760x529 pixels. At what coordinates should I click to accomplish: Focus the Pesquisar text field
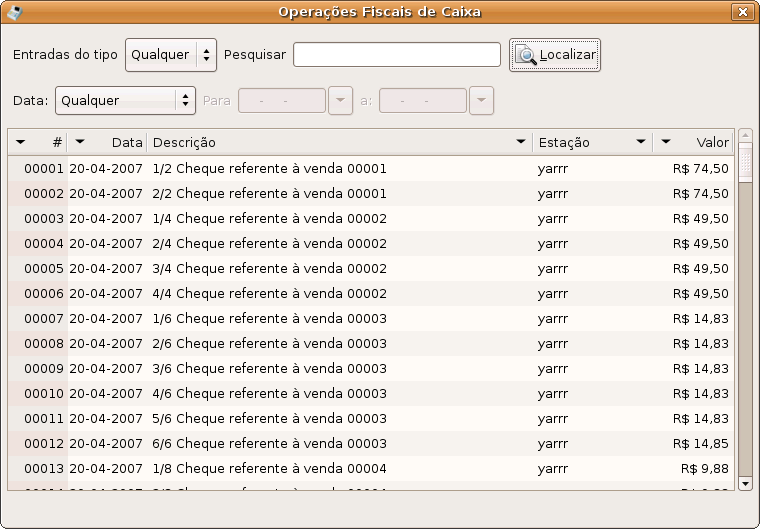(x=397, y=55)
